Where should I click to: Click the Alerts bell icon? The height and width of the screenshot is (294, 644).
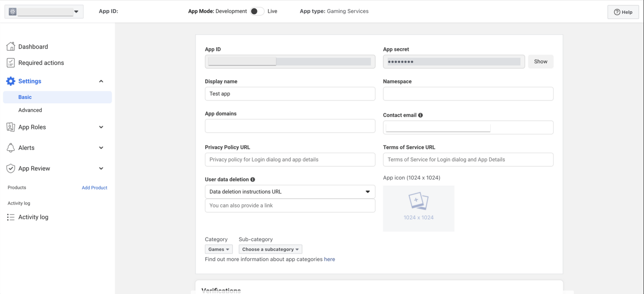pyautogui.click(x=11, y=148)
